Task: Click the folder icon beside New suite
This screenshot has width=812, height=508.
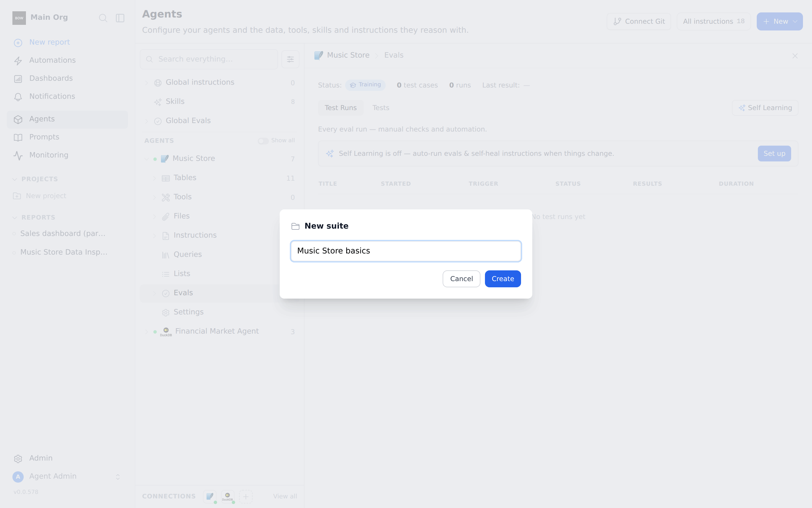Action: (x=295, y=226)
